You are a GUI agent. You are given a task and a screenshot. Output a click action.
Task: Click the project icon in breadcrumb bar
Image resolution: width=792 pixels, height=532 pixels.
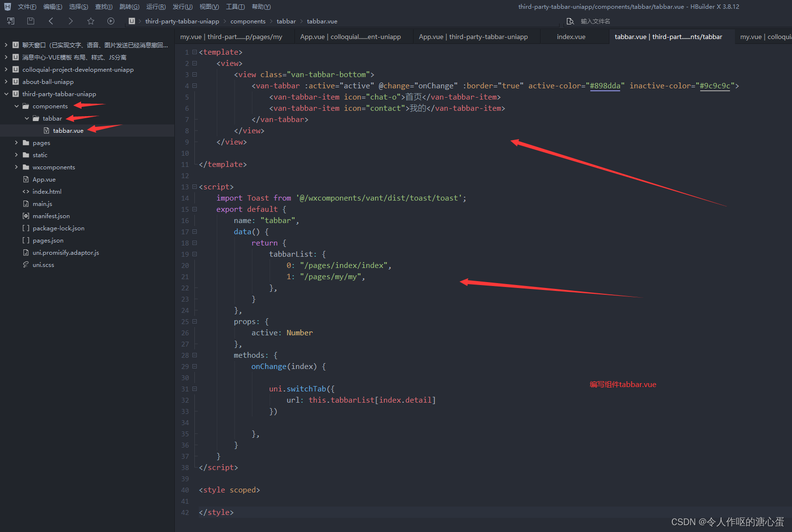132,21
